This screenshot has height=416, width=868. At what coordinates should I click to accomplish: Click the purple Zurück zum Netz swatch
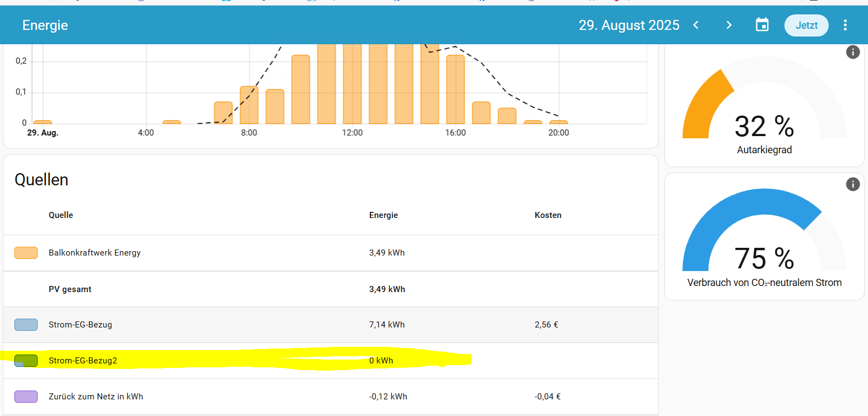(x=26, y=397)
